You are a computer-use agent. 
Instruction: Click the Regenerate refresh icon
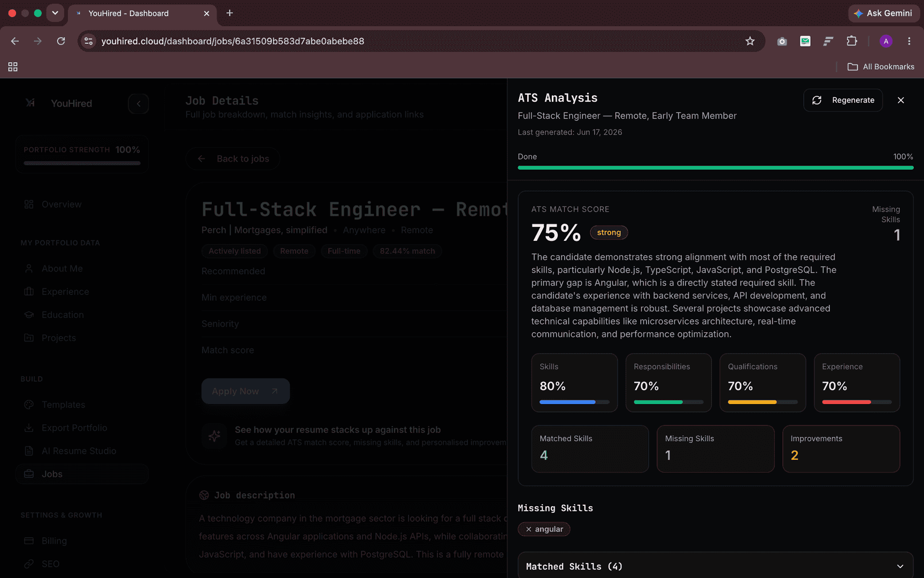[817, 100]
